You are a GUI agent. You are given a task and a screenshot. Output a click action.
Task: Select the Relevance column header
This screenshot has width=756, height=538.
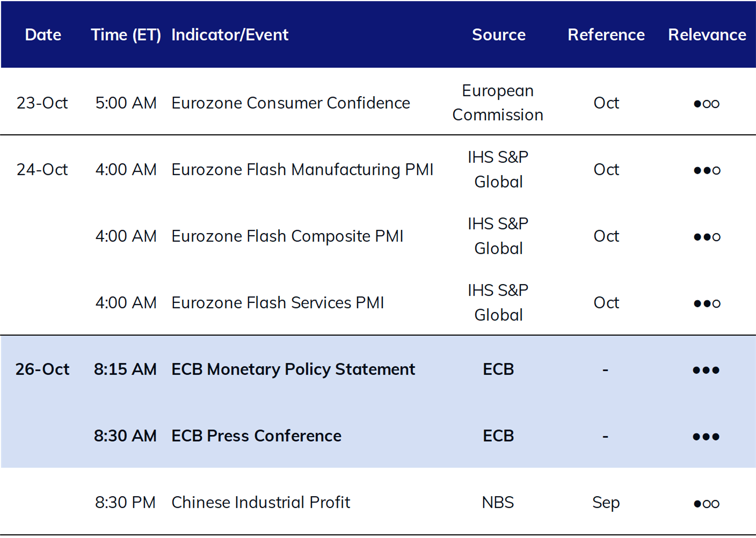click(707, 35)
